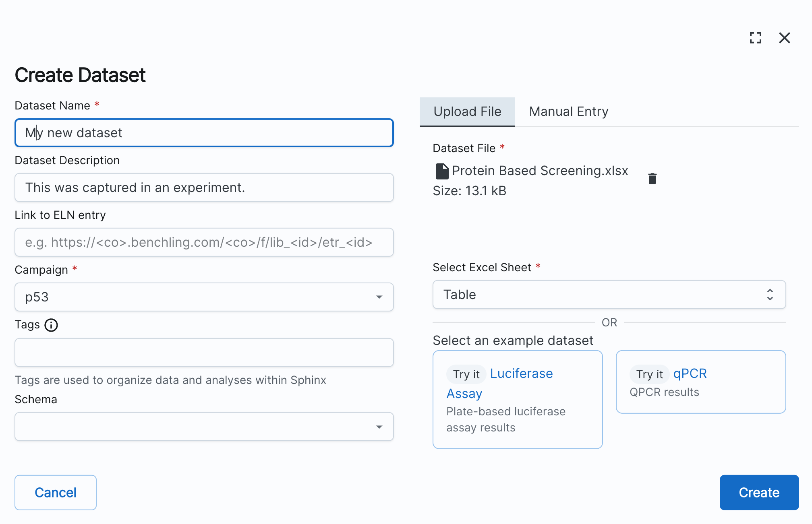Open the Select Excel Sheet dropdown
Screen dimensions: 812x524
609,295
